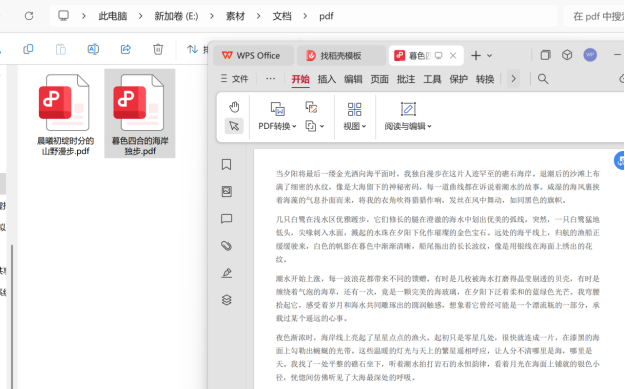Image resolution: width=625 pixels, height=389 pixels.
Task: Open the attachments paperclip panel
Action: click(x=226, y=246)
